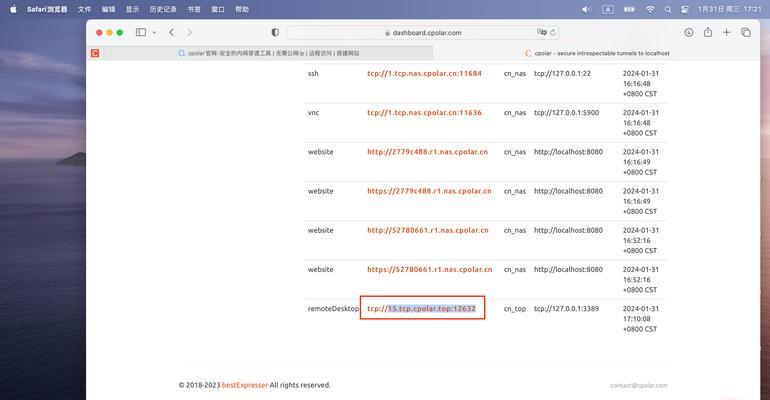Switch to the cpolar 官网 tab

268,53
